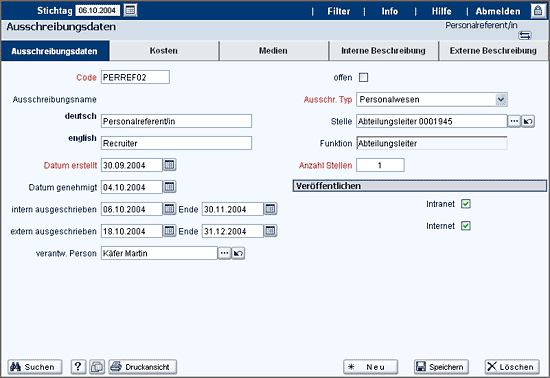Click the Speichern button

pyautogui.click(x=441, y=367)
